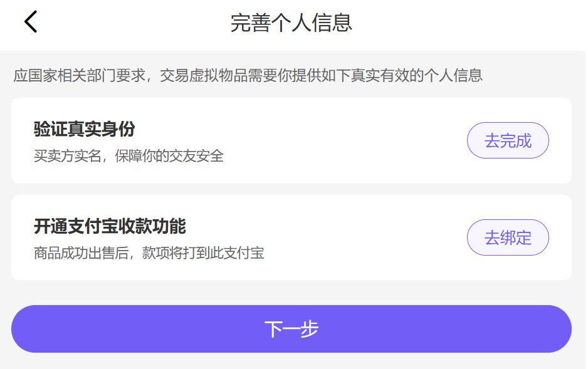Tap the purple 下一步 confirmation bar
The height and width of the screenshot is (369, 588).
(292, 328)
